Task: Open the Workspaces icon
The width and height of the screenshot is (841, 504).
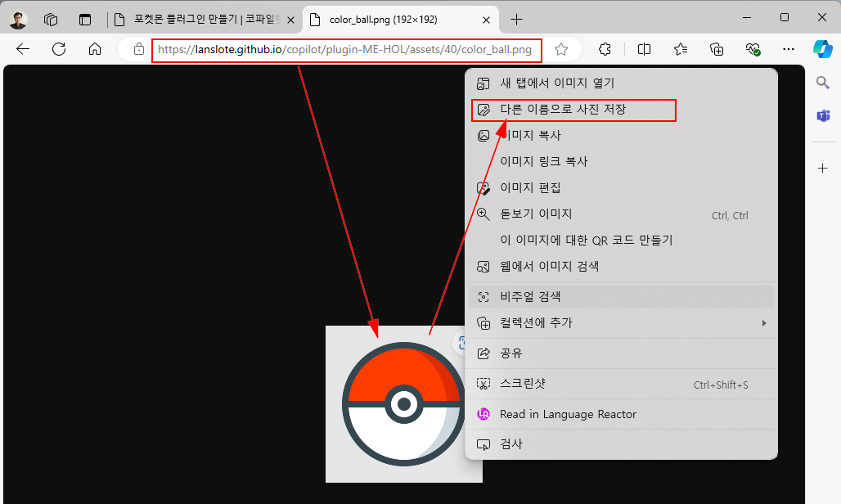Action: click(x=51, y=20)
